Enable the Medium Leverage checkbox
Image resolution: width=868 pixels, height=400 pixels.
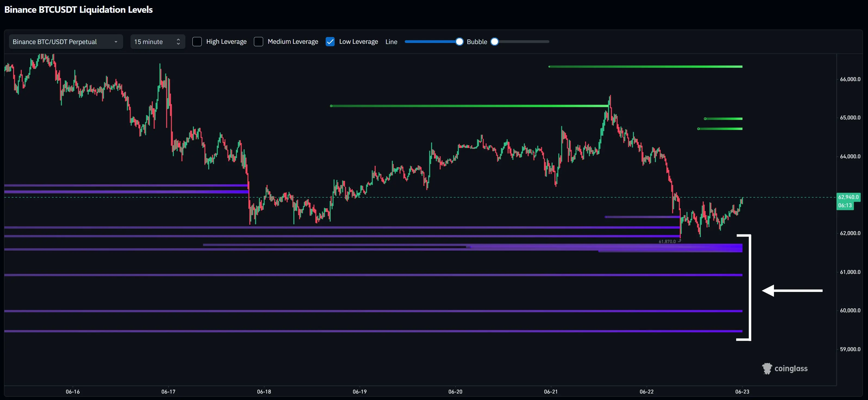click(x=259, y=42)
